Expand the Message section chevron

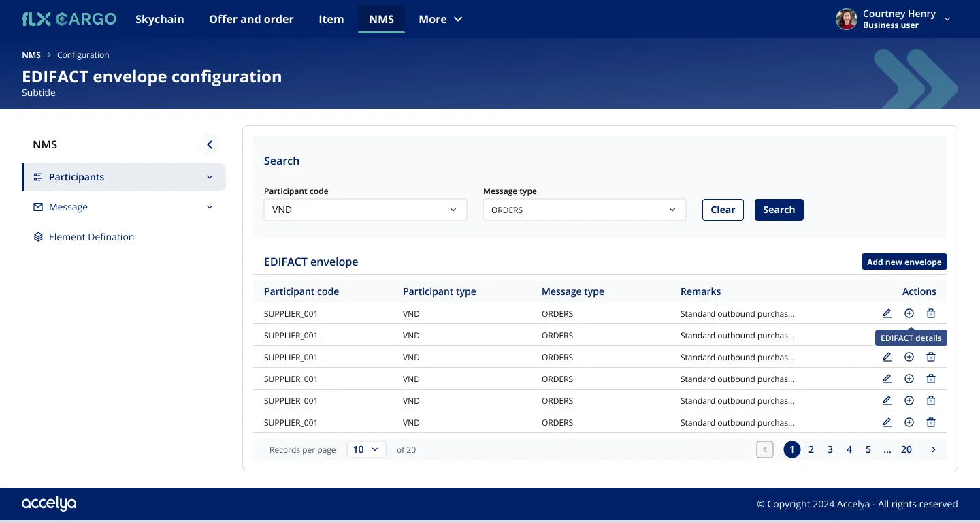tap(210, 207)
